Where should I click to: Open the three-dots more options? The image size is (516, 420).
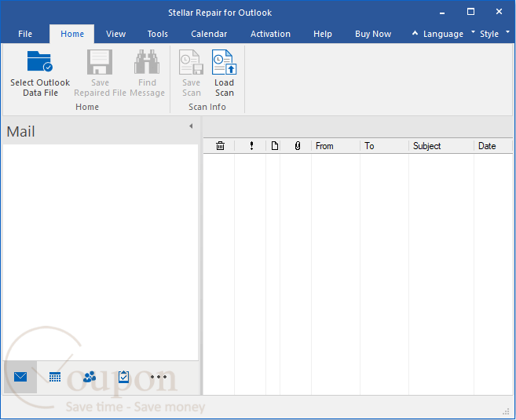[159, 377]
